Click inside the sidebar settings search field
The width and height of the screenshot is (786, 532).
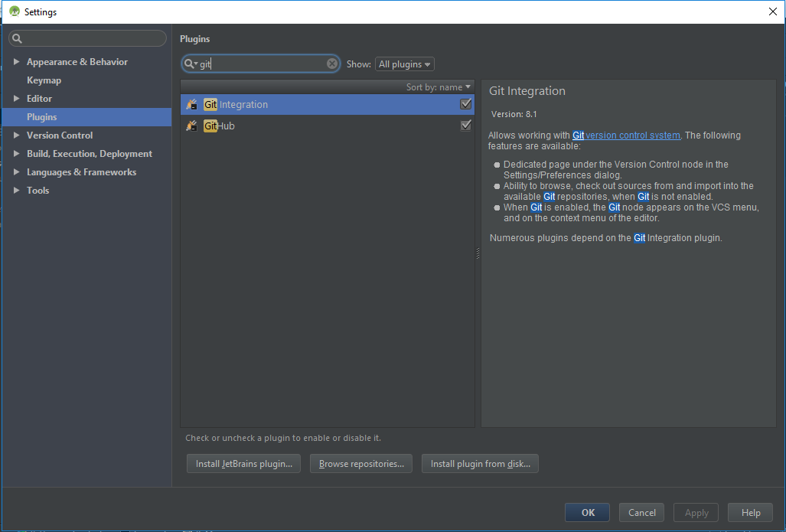pos(92,38)
